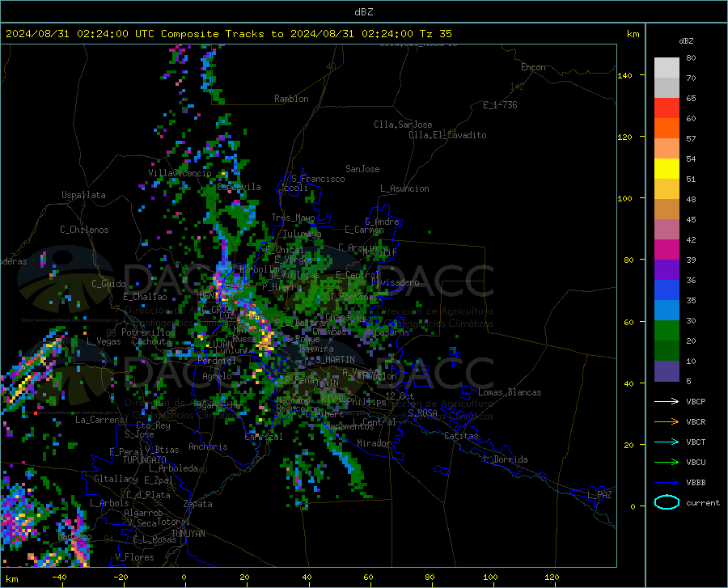Click the C_Guido map label
This screenshot has height=588, width=728.
tap(108, 284)
